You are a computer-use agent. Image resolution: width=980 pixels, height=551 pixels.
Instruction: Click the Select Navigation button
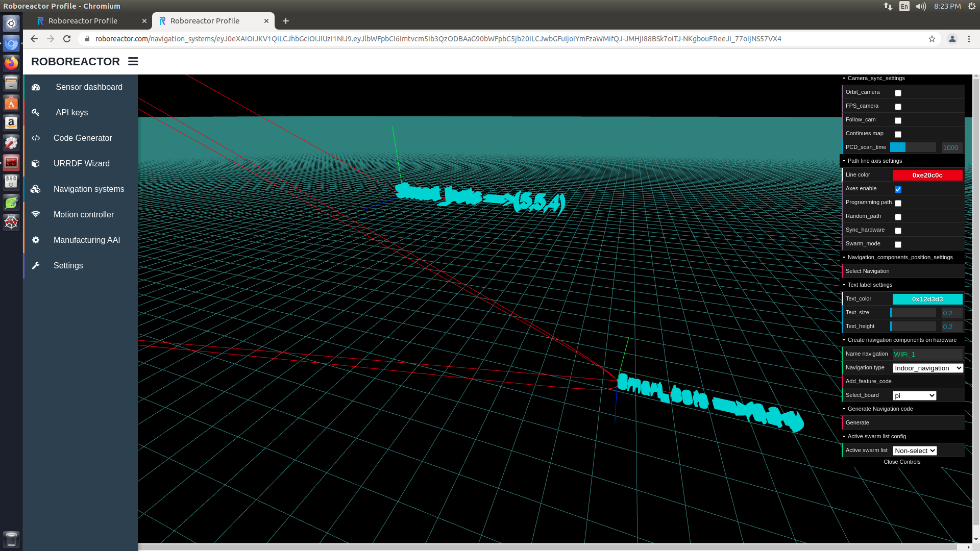click(902, 271)
